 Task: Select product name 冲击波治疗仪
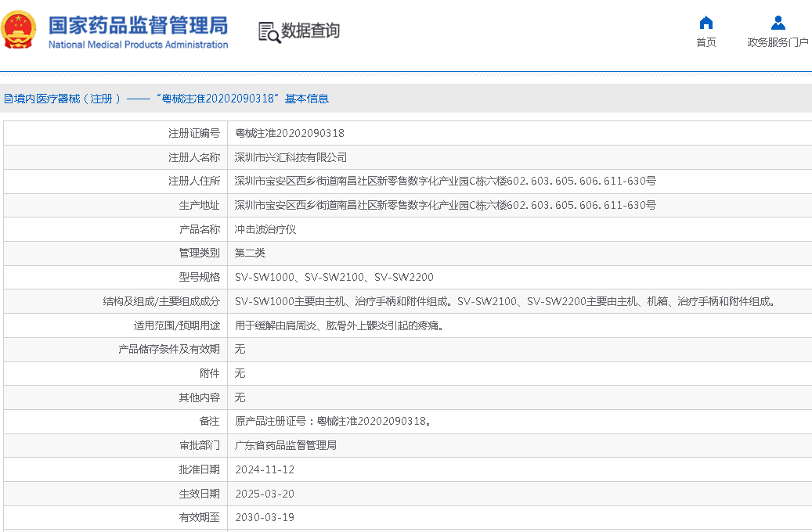click(265, 229)
